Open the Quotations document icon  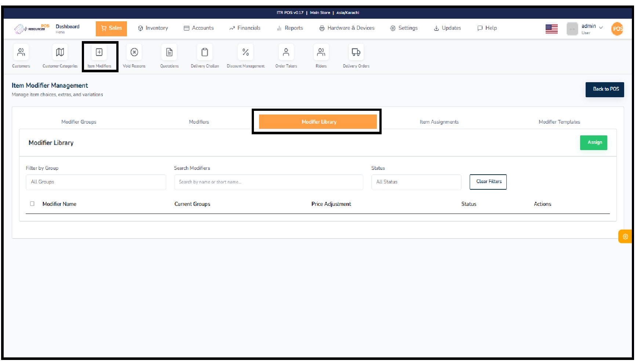[169, 52]
